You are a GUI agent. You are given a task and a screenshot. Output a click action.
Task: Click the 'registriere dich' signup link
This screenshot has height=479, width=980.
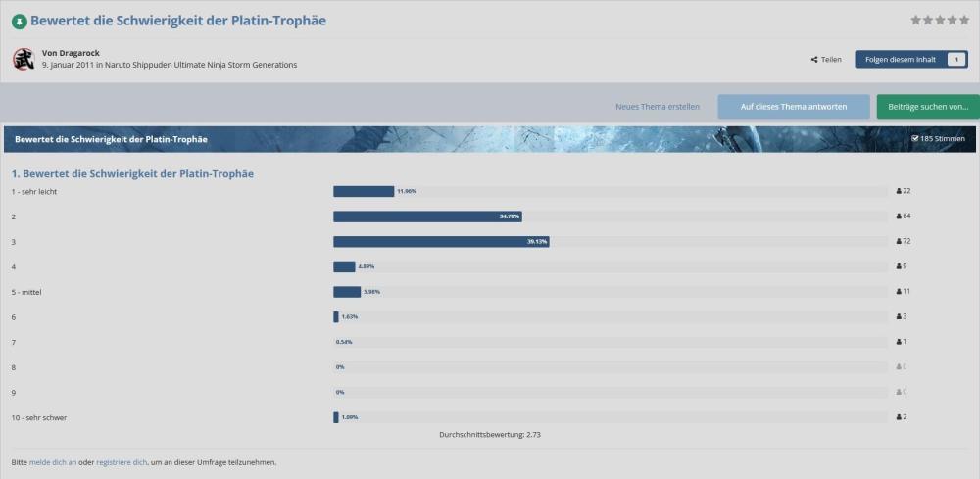122,462
